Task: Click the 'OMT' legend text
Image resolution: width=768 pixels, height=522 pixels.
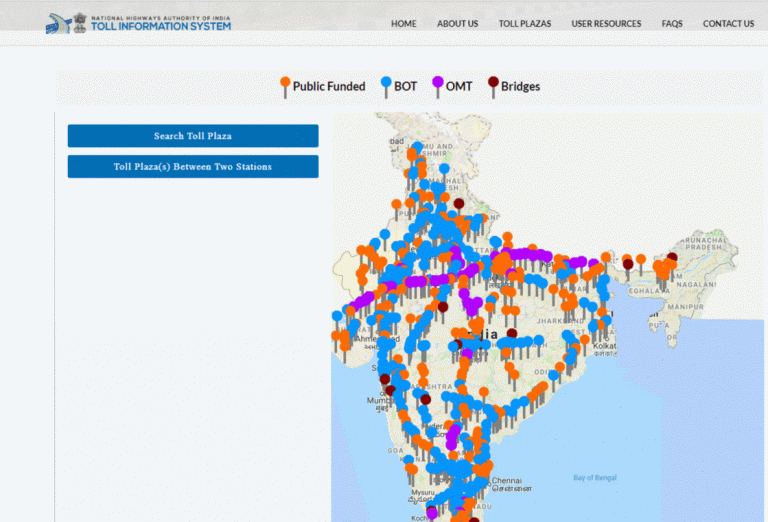Action: click(x=459, y=87)
